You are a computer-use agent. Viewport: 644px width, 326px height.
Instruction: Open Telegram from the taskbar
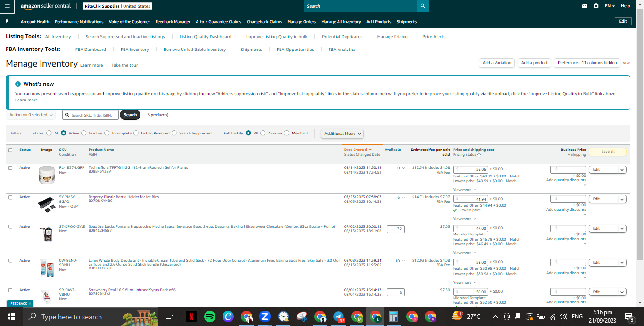point(339,317)
